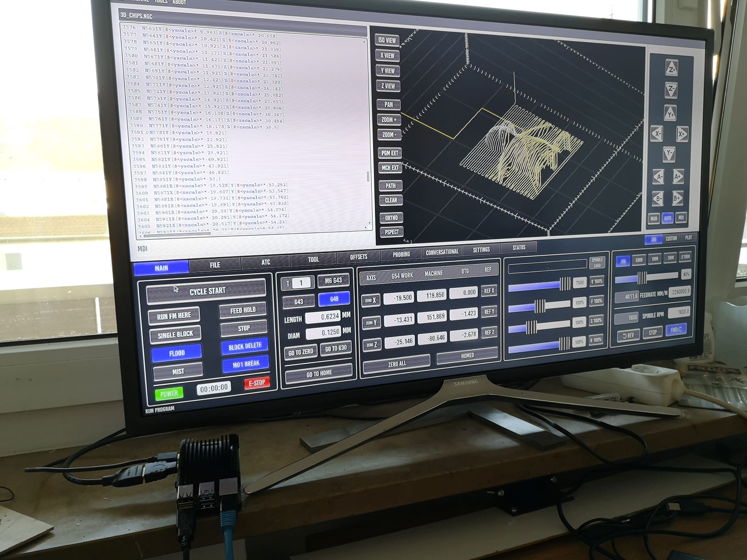747x560 pixels.
Task: Choose 1MM jog increment
Action: click(x=655, y=259)
